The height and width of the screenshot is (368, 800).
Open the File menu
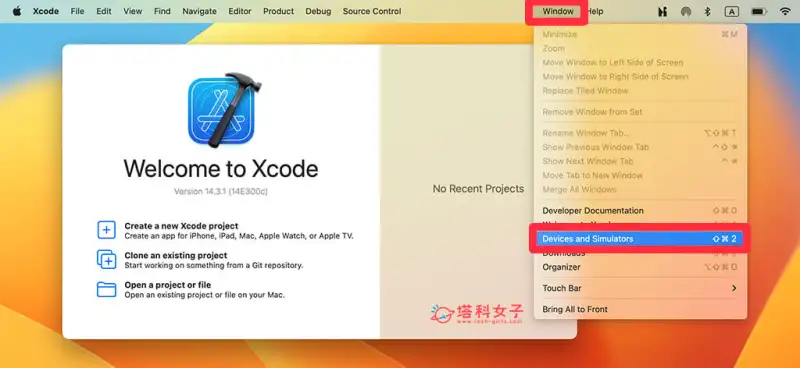(78, 11)
